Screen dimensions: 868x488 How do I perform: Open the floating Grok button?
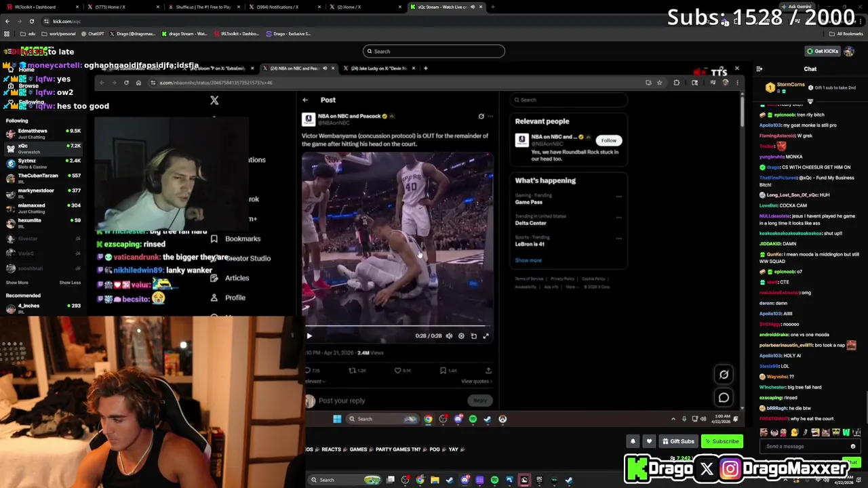pyautogui.click(x=724, y=374)
